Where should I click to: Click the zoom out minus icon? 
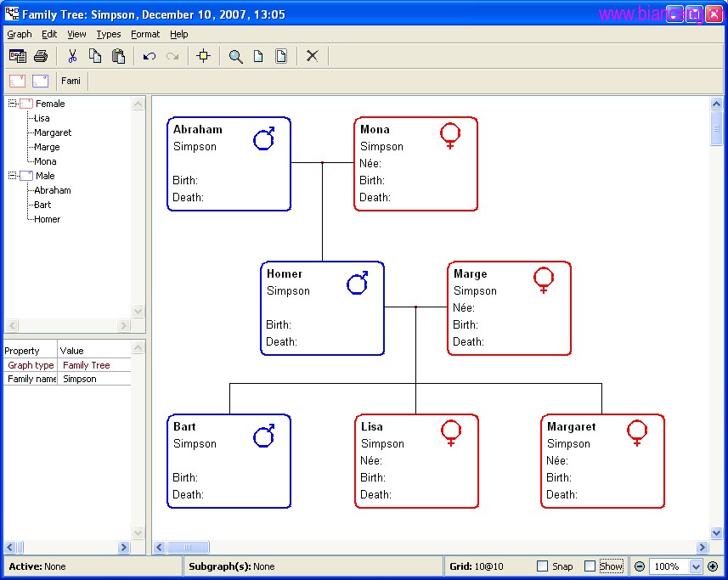640,566
